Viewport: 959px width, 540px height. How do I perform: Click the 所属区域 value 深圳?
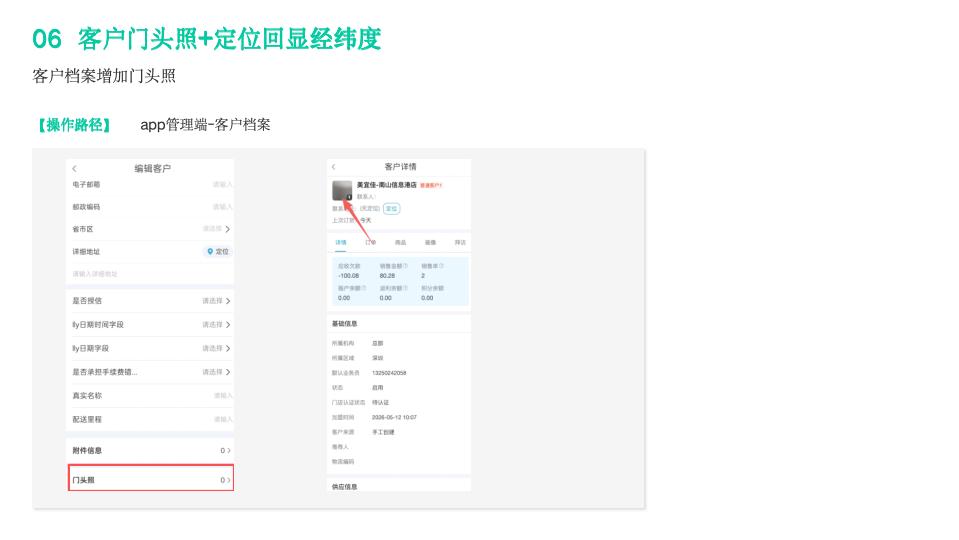[377, 358]
